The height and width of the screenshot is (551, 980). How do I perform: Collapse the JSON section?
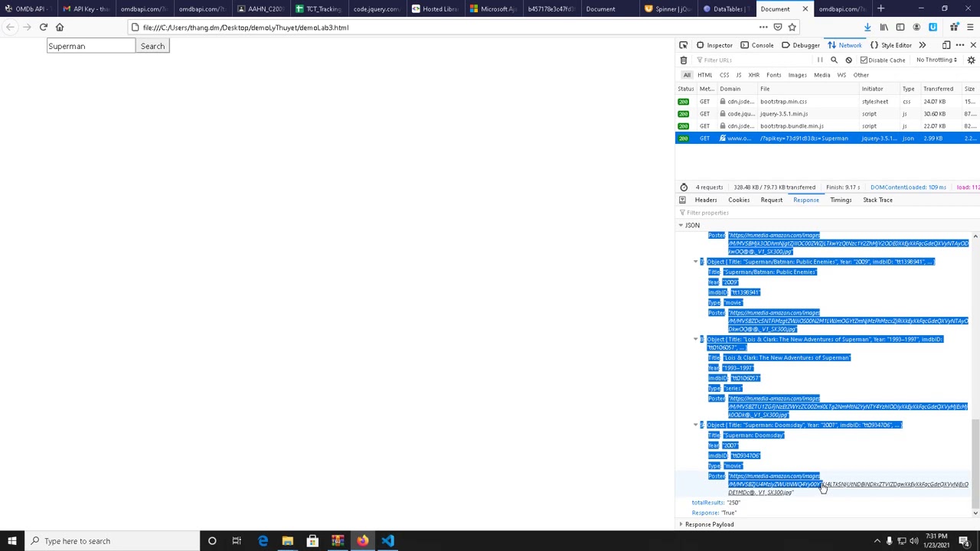tap(681, 225)
